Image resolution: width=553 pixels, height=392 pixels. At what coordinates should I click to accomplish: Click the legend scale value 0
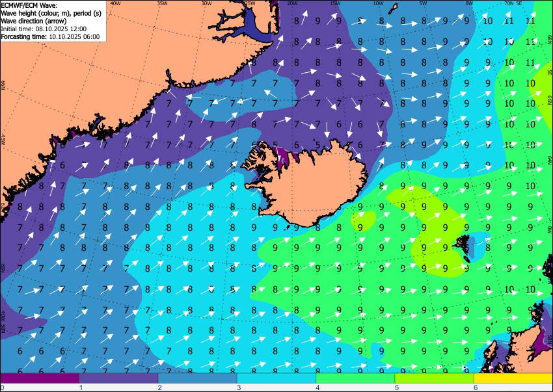pyautogui.click(x=2, y=387)
